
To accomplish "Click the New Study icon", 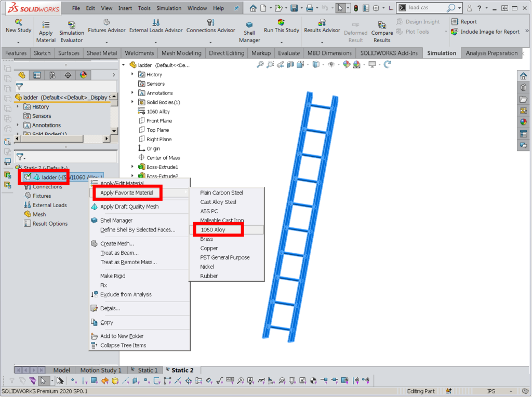I will tap(18, 23).
